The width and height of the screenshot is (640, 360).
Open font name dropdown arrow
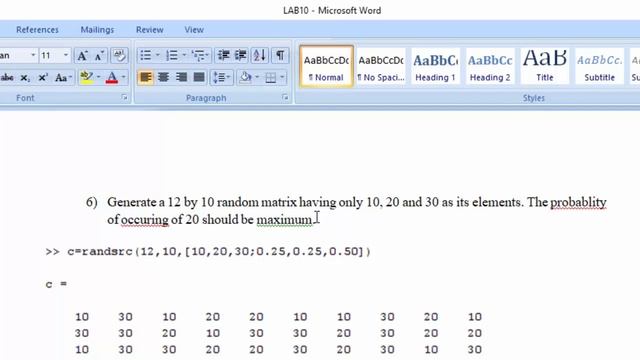point(33,55)
